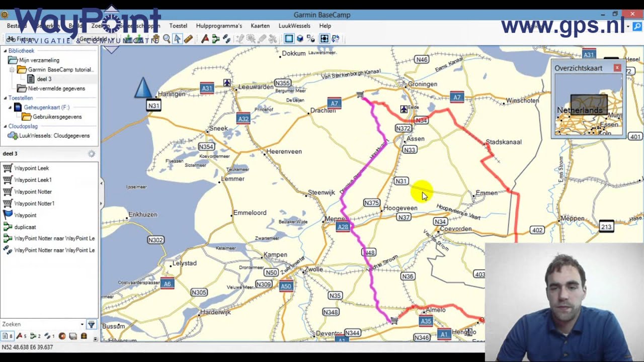Collapse the Bibliotheek section

[x=5, y=51]
